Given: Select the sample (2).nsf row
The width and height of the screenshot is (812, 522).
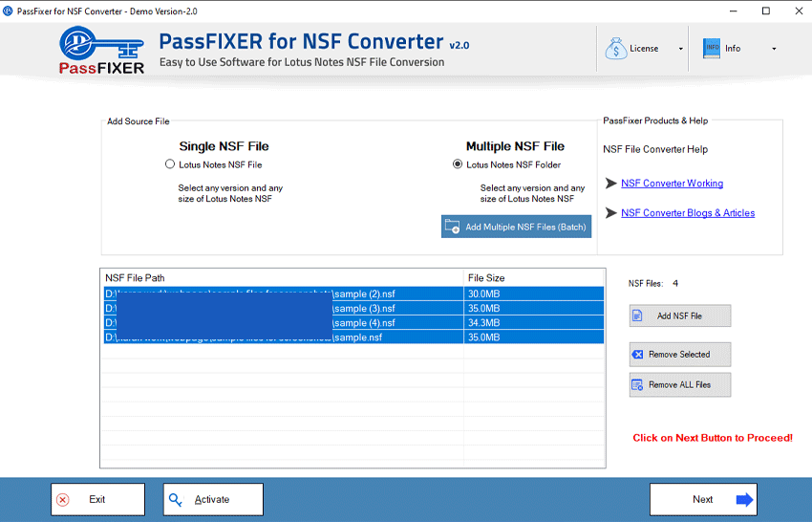Looking at the screenshot, I should coord(353,294).
